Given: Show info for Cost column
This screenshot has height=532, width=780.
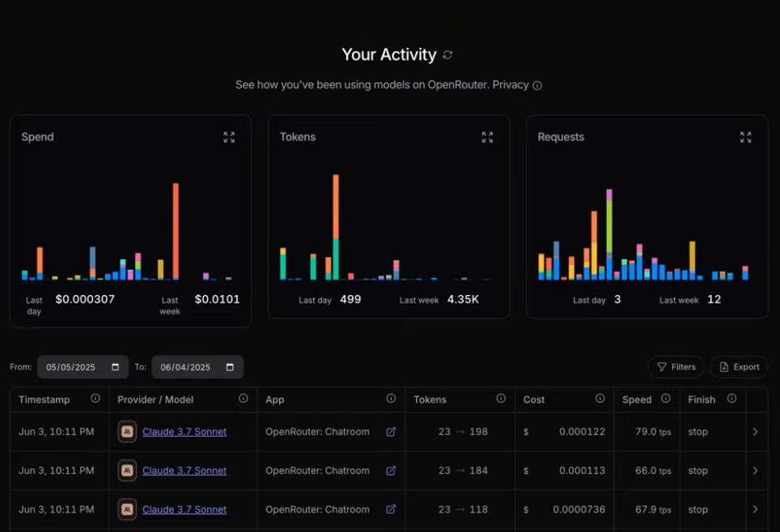Looking at the screenshot, I should click(600, 399).
